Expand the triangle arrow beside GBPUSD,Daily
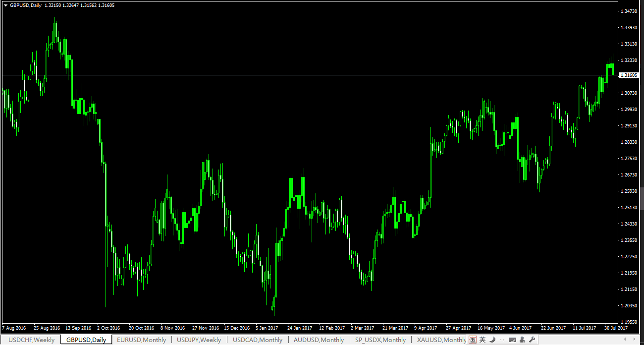The image size is (644, 345). pos(5,5)
